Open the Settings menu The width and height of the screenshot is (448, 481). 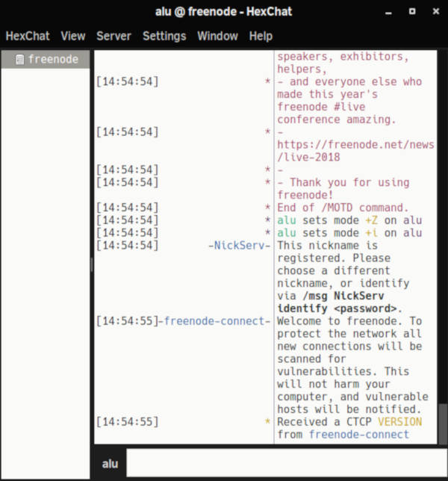point(164,36)
